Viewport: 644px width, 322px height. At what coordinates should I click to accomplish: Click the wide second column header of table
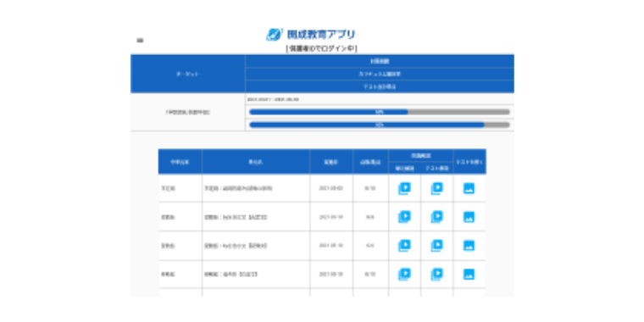256,162
